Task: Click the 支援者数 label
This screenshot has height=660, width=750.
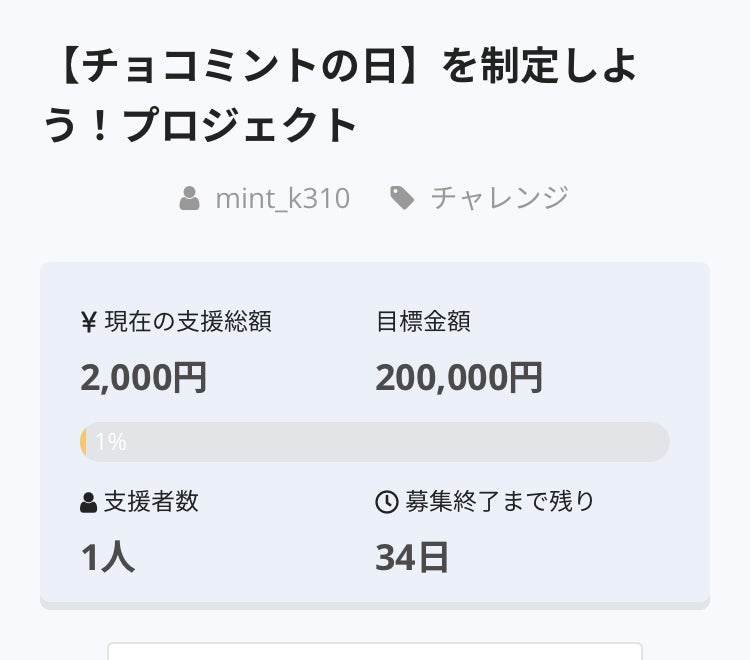Action: [151, 502]
